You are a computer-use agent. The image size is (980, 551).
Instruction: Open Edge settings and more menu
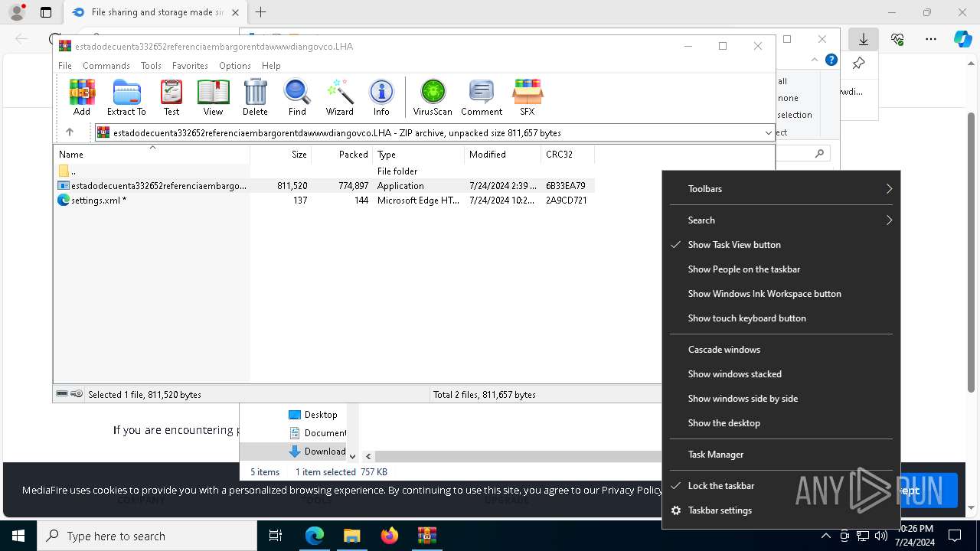[x=931, y=39]
